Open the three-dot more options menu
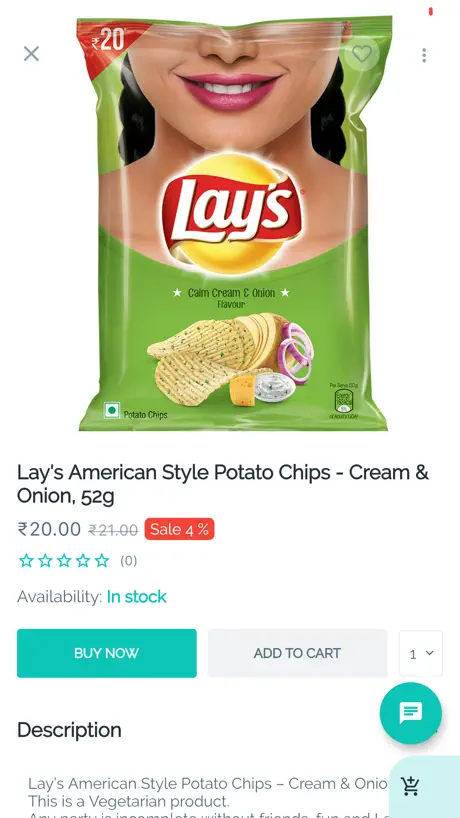460x818 pixels. [424, 55]
